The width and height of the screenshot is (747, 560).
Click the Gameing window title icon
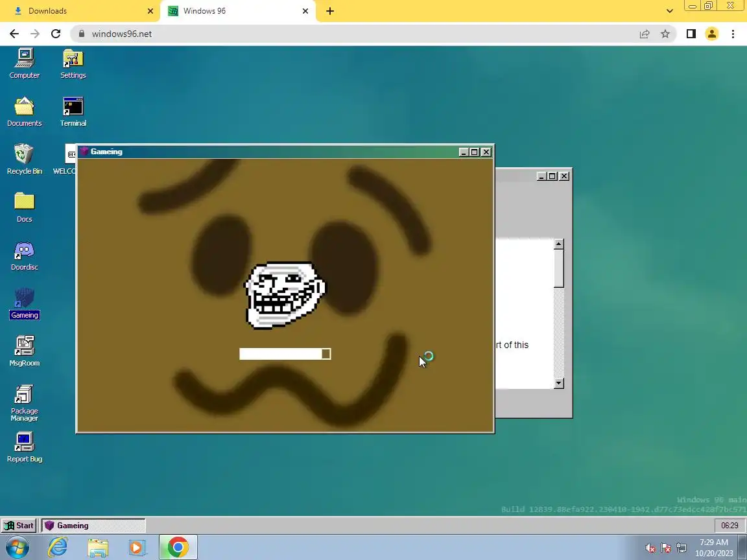84,152
